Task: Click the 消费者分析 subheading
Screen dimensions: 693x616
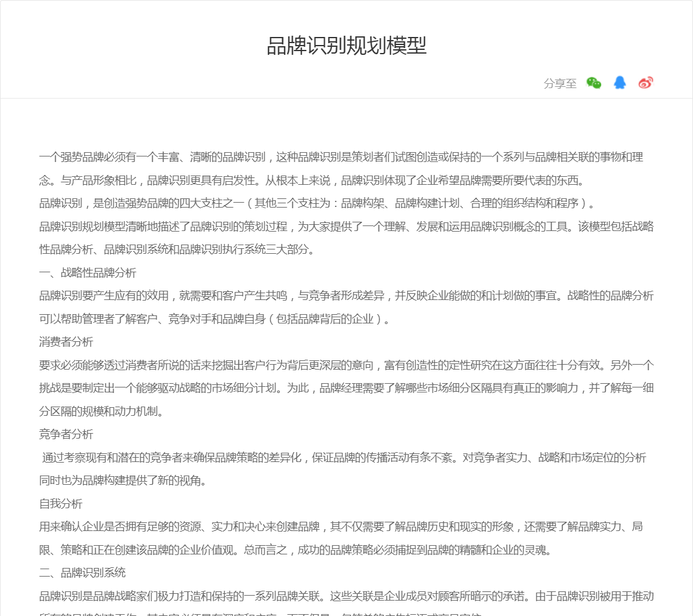Action: click(x=66, y=341)
